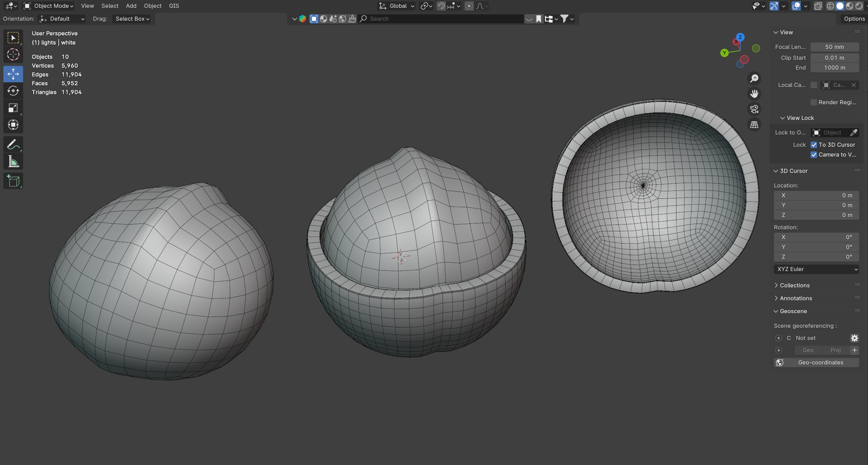Select the Cursor tool in the toolbar
868x465 pixels.
tap(13, 54)
